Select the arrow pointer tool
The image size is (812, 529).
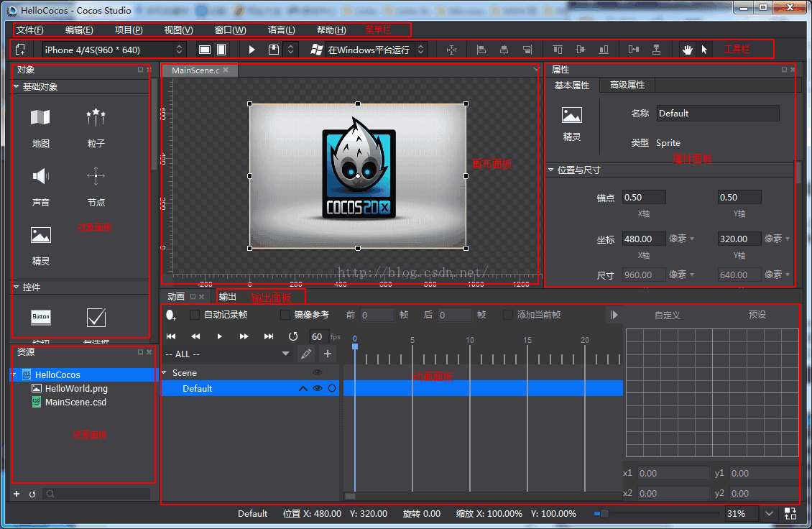pos(704,49)
